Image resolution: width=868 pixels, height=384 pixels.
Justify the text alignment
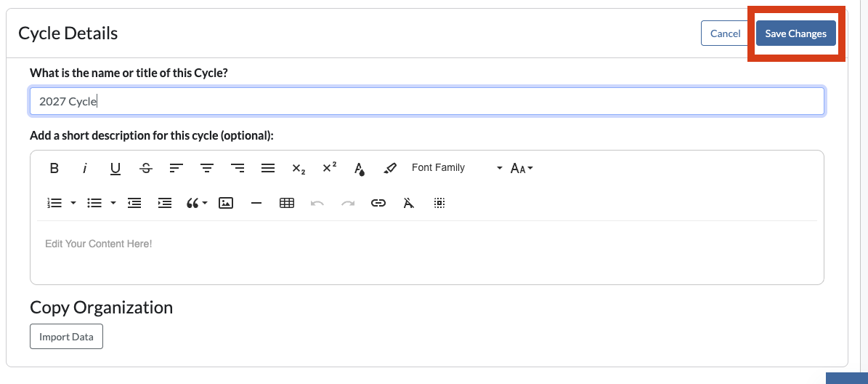268,168
